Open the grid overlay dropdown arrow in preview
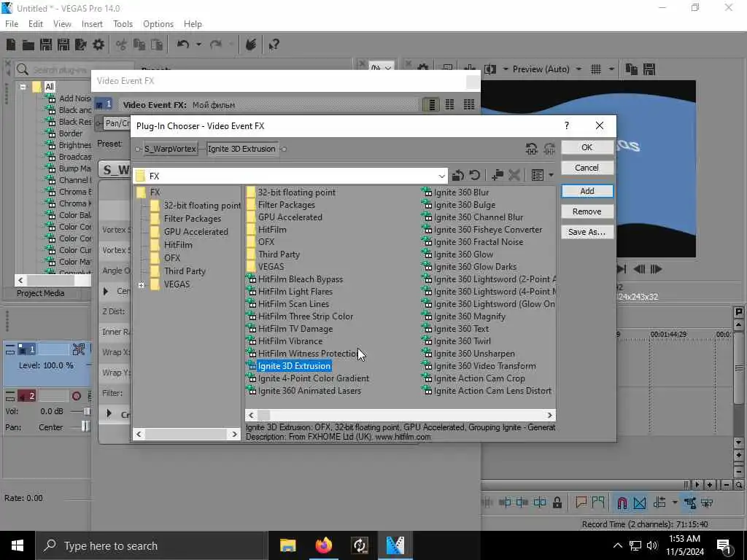Viewport: 747px width, 560px height. [611, 69]
